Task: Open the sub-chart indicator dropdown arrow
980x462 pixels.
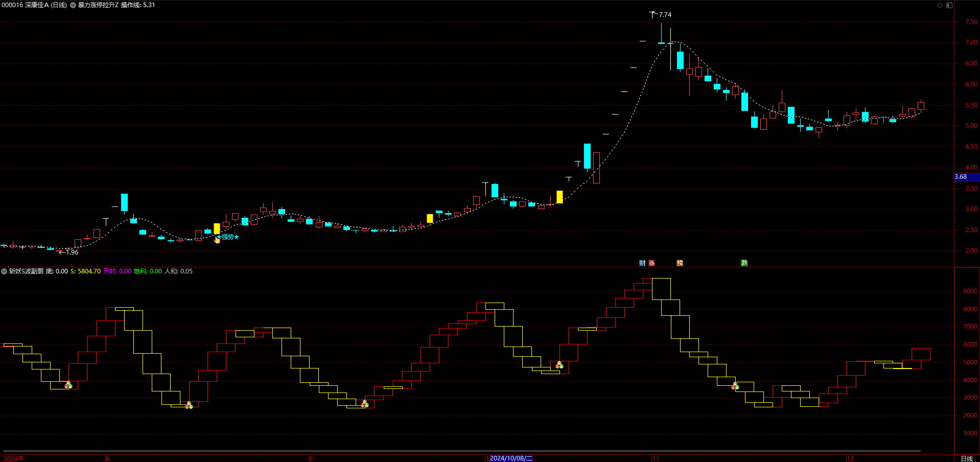Action: pos(4,271)
